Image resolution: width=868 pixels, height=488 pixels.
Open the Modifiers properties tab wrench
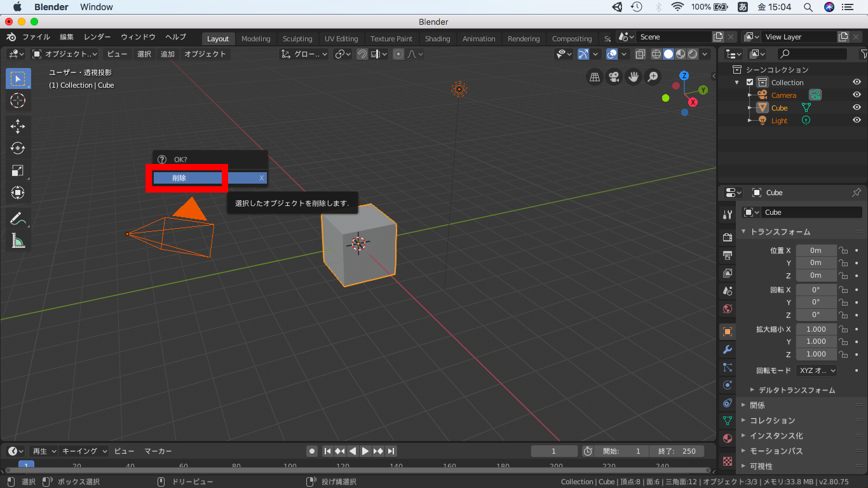click(x=728, y=349)
